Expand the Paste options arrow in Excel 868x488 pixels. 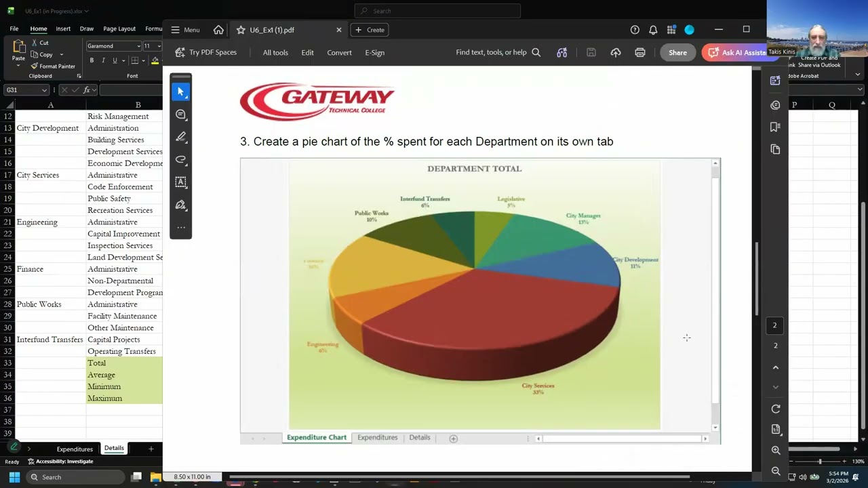[x=18, y=66]
